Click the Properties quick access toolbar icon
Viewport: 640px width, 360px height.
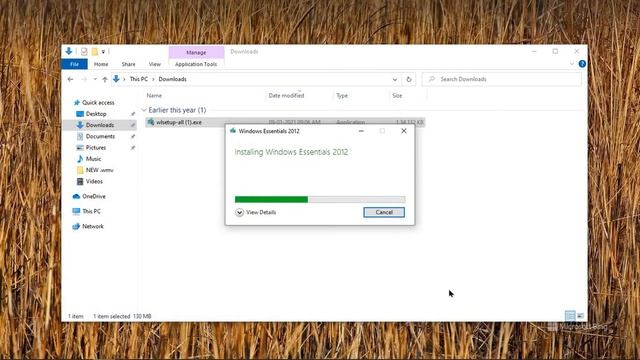(84, 51)
